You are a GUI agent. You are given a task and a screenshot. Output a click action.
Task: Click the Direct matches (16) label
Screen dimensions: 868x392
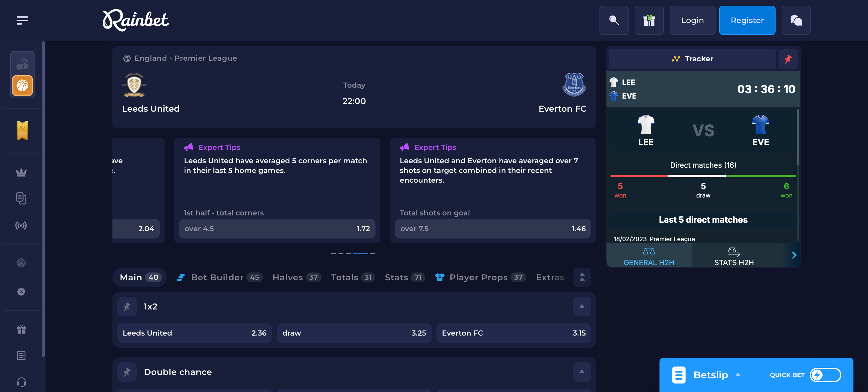[x=703, y=165]
